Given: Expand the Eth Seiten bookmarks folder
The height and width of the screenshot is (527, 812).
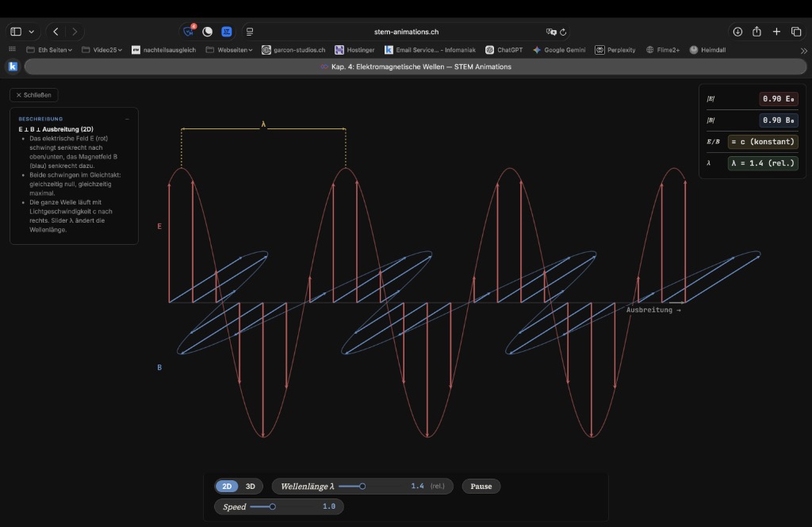Looking at the screenshot, I should coord(49,50).
